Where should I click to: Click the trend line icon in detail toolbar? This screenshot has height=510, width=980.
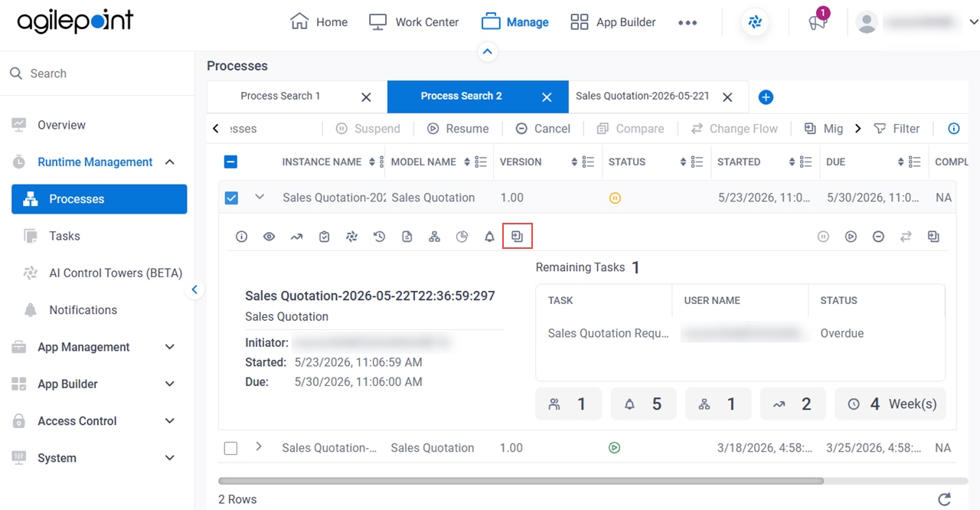click(x=296, y=237)
